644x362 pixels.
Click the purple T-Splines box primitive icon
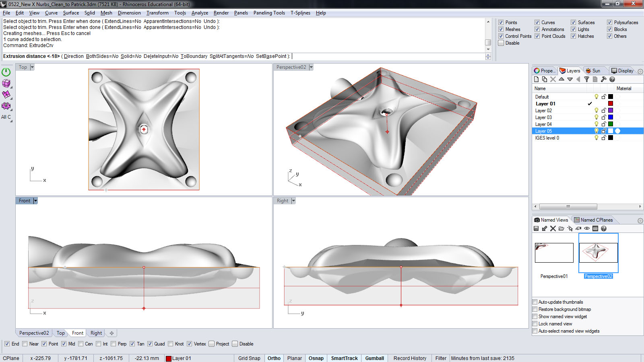pyautogui.click(x=6, y=83)
